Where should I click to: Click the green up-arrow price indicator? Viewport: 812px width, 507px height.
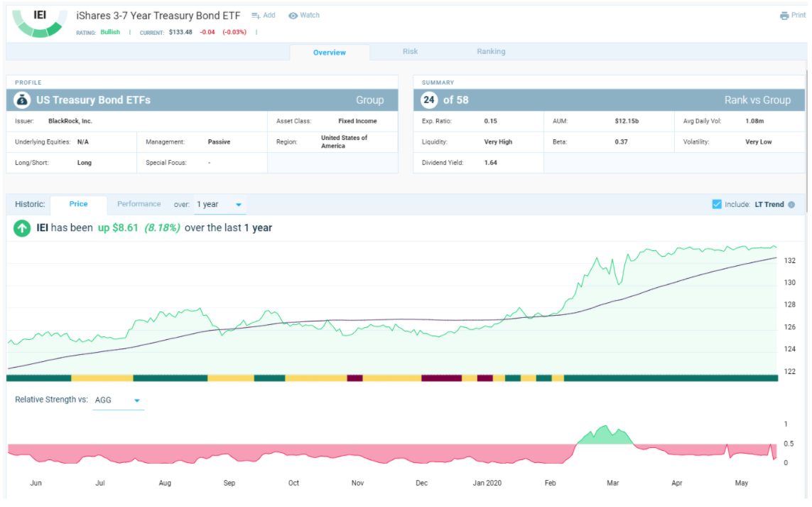click(21, 228)
